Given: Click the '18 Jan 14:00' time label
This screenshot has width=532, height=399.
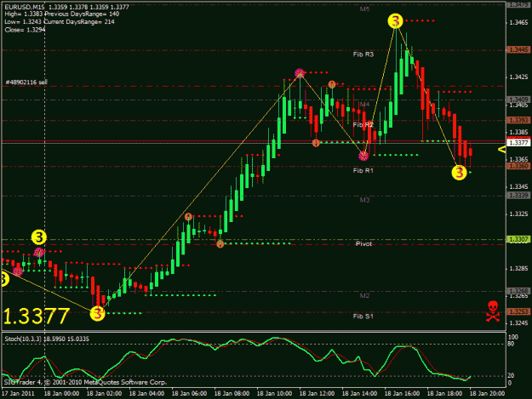Looking at the screenshot, I should tap(360, 393).
